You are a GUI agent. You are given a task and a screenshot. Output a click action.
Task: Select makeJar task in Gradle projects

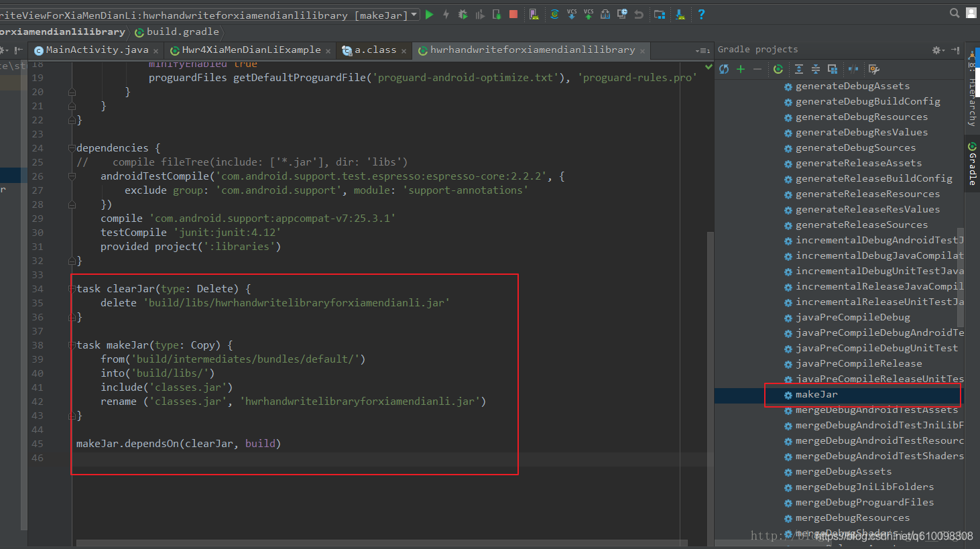click(816, 394)
